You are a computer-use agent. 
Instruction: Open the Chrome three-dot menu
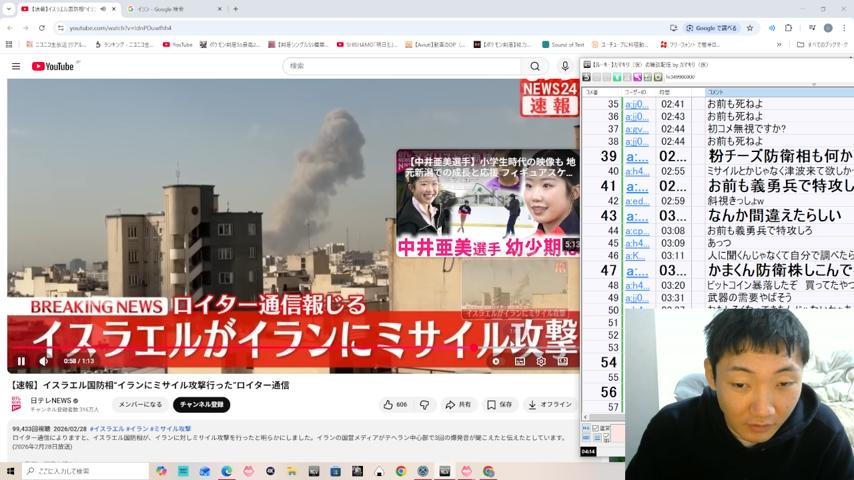pyautogui.click(x=844, y=28)
